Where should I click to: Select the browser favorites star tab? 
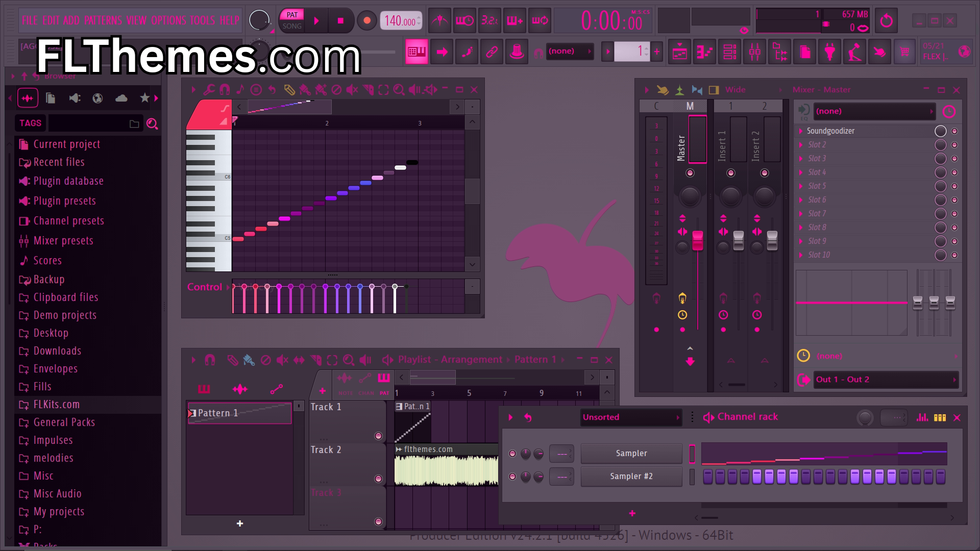coord(145,98)
